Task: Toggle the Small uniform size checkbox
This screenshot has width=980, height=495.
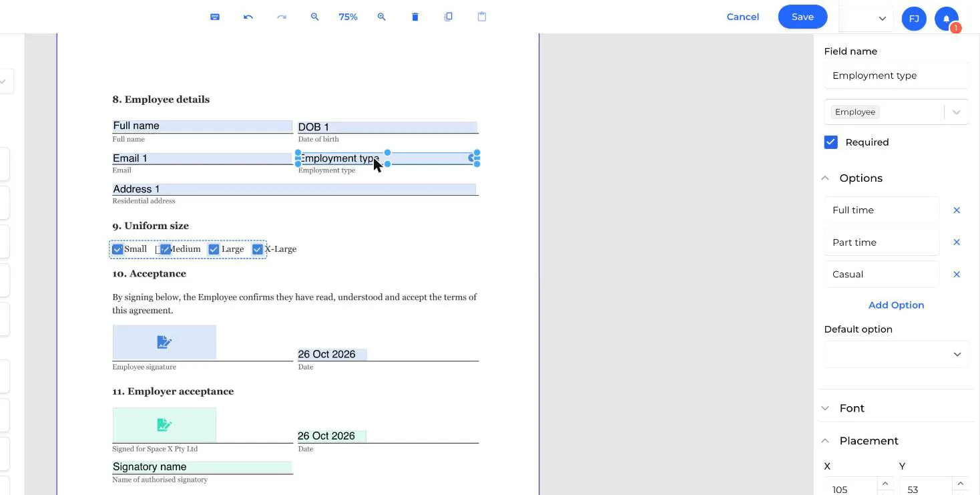Action: (117, 249)
